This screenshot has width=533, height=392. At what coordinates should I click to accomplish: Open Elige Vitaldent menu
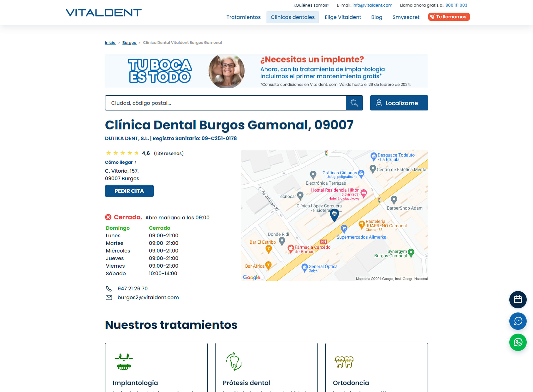click(x=343, y=17)
